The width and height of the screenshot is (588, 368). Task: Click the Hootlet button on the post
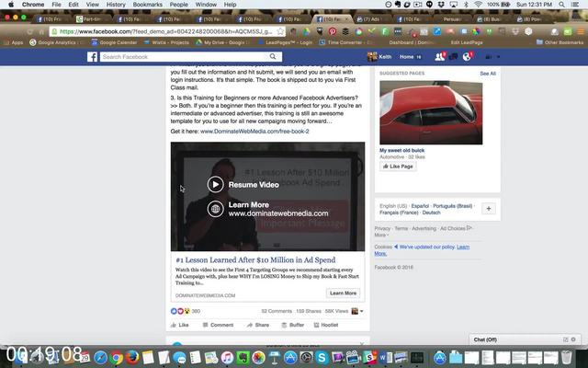(x=326, y=325)
